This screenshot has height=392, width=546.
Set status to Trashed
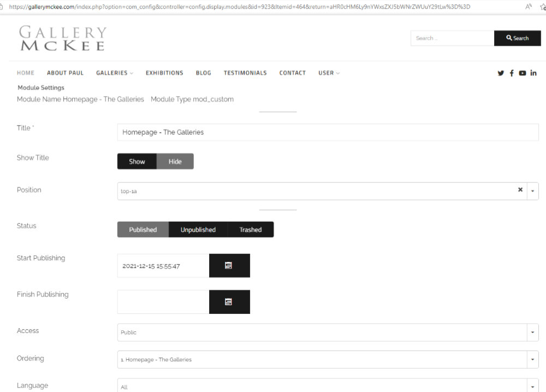[x=250, y=230]
